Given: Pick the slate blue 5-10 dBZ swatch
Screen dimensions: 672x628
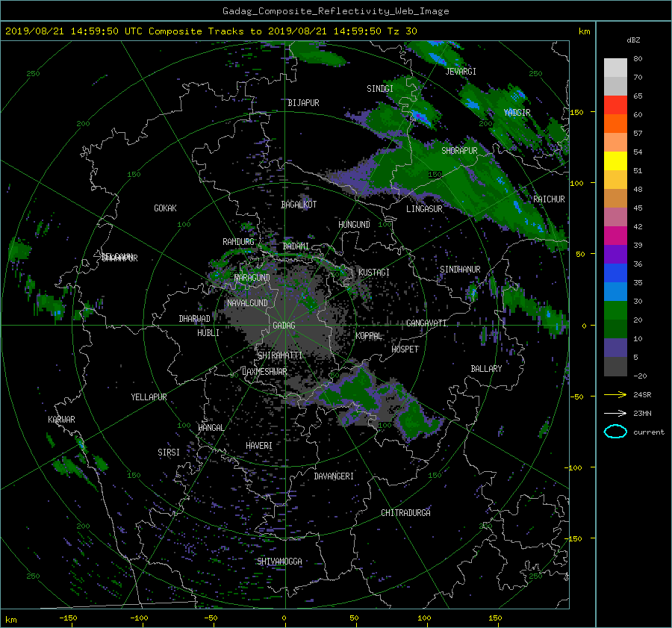Looking at the screenshot, I should (x=615, y=347).
